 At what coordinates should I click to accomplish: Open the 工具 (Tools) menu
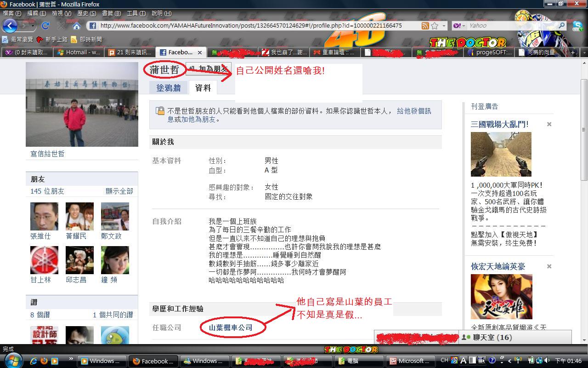click(x=136, y=13)
